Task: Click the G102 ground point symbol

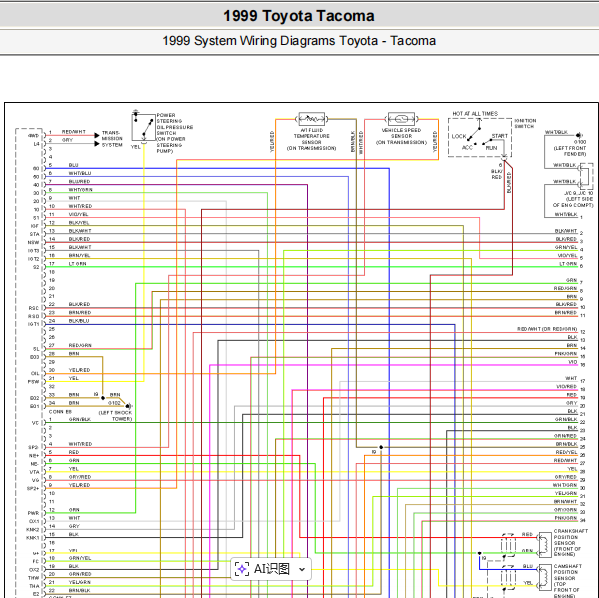Action: click(128, 405)
